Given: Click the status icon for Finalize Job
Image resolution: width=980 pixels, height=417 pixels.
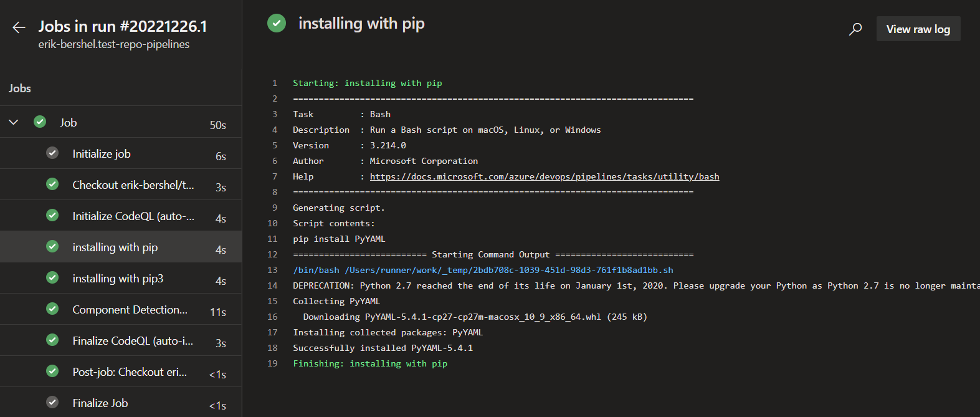Looking at the screenshot, I should 52,402.
